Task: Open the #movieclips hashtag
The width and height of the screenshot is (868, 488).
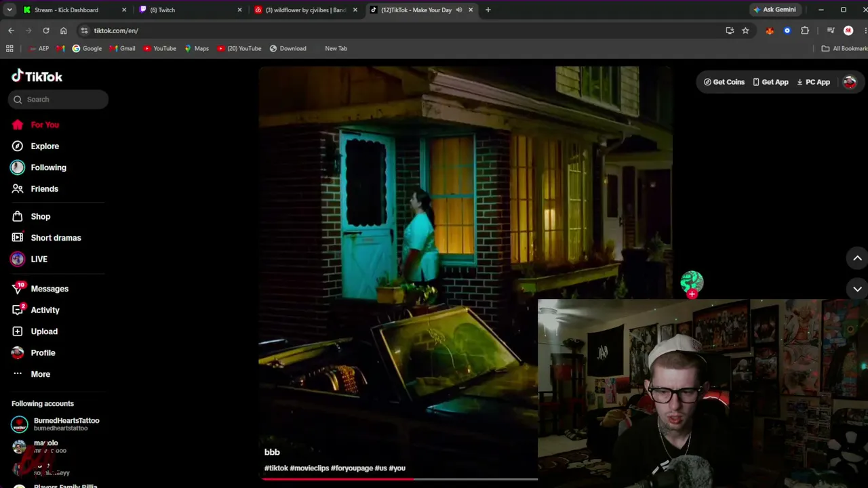Action: click(309, 468)
